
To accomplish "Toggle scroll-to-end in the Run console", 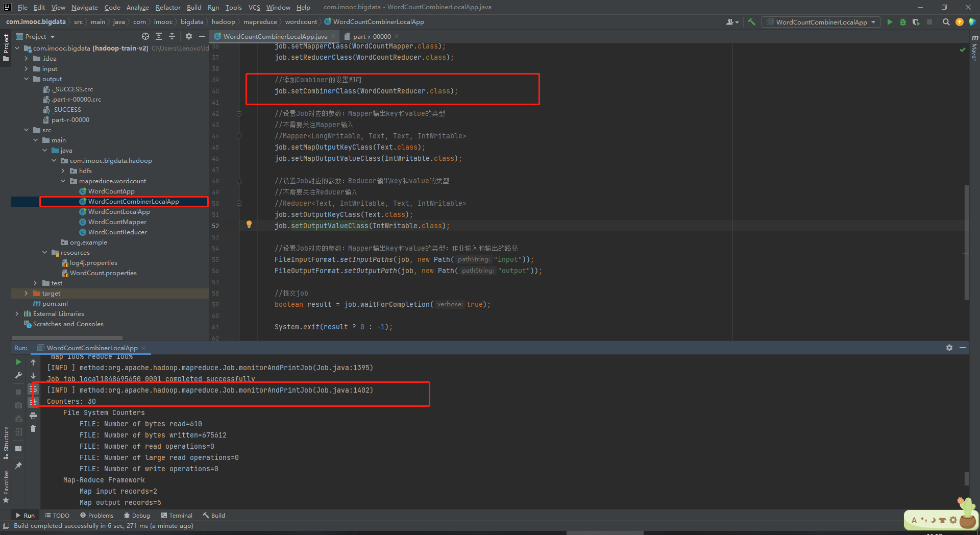I will [33, 402].
